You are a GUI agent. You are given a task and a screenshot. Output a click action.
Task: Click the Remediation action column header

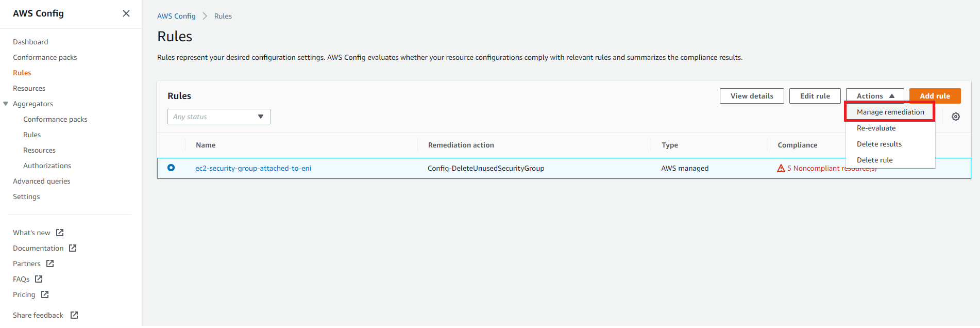(461, 145)
